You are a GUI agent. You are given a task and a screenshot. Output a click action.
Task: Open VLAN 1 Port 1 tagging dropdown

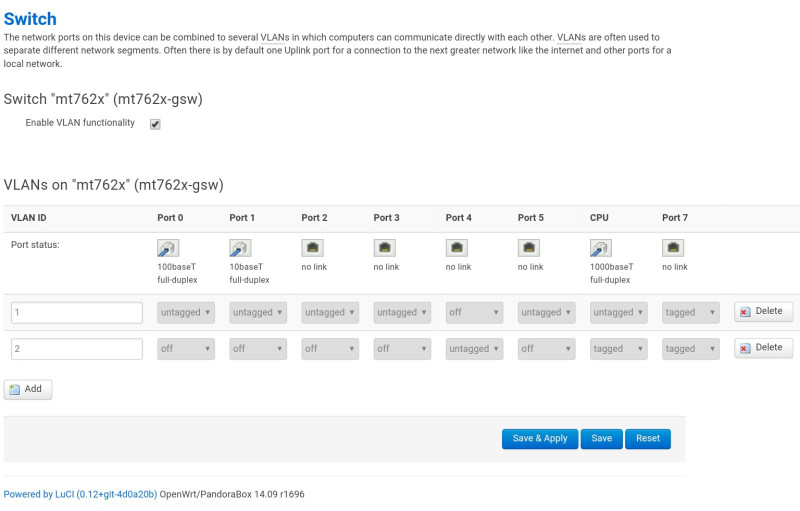click(258, 313)
